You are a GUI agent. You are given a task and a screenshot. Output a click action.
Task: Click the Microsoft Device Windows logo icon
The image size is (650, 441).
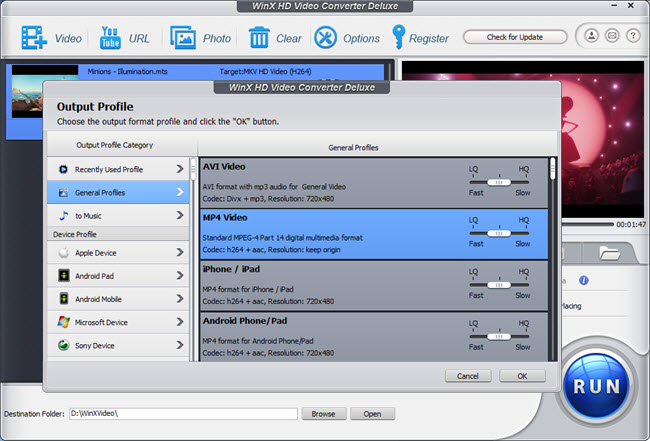coord(63,322)
